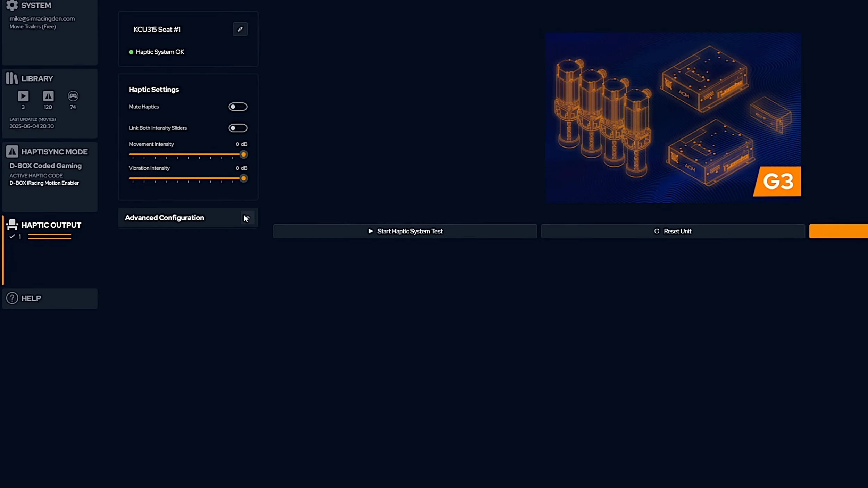868x488 pixels.
Task: Click the Reset Unit button
Action: click(x=673, y=231)
